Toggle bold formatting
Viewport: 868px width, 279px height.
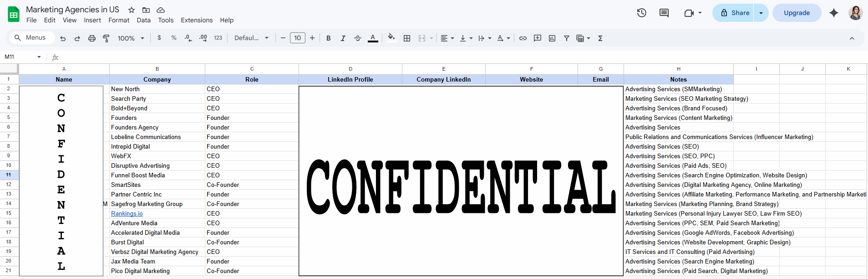point(329,38)
